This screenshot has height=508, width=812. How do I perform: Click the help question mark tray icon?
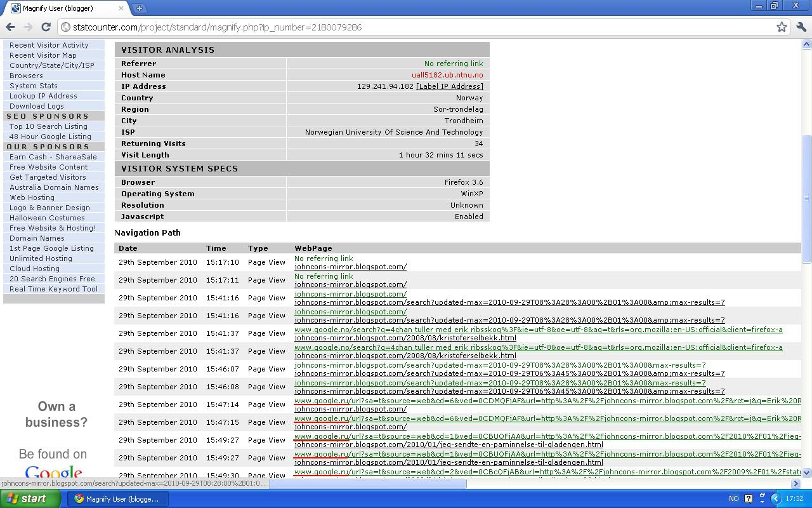click(x=748, y=498)
